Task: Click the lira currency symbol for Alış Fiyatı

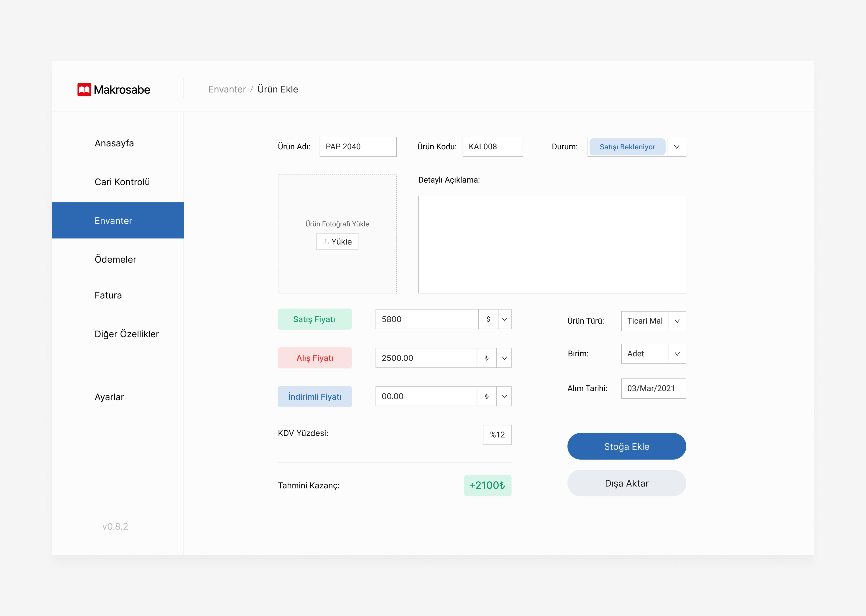Action: click(x=487, y=358)
